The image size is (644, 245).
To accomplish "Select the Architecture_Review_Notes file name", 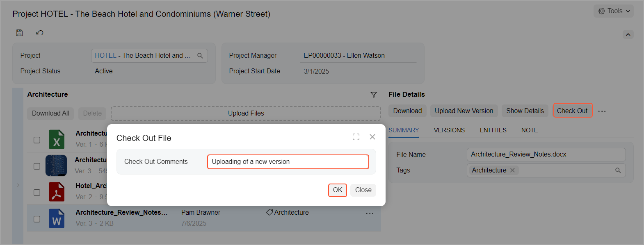I will [121, 212].
